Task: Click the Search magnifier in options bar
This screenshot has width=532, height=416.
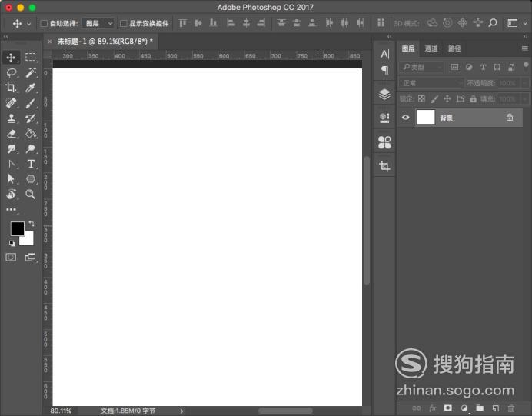Action: pyautogui.click(x=493, y=23)
